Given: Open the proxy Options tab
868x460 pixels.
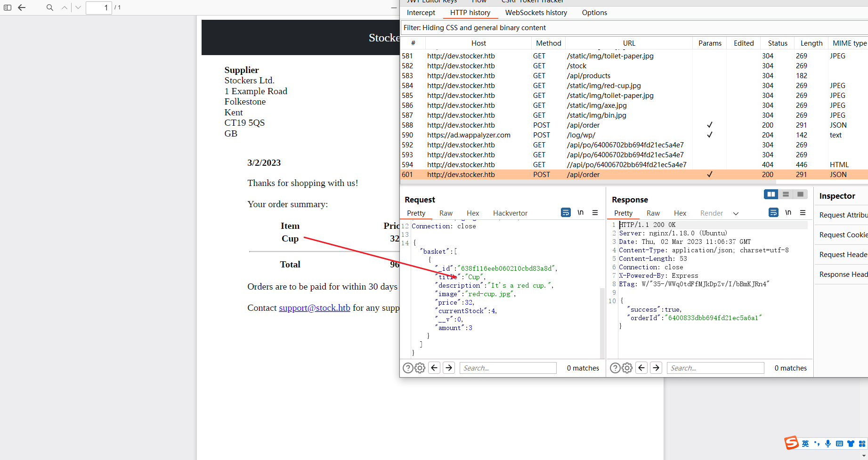Looking at the screenshot, I should 594,13.
